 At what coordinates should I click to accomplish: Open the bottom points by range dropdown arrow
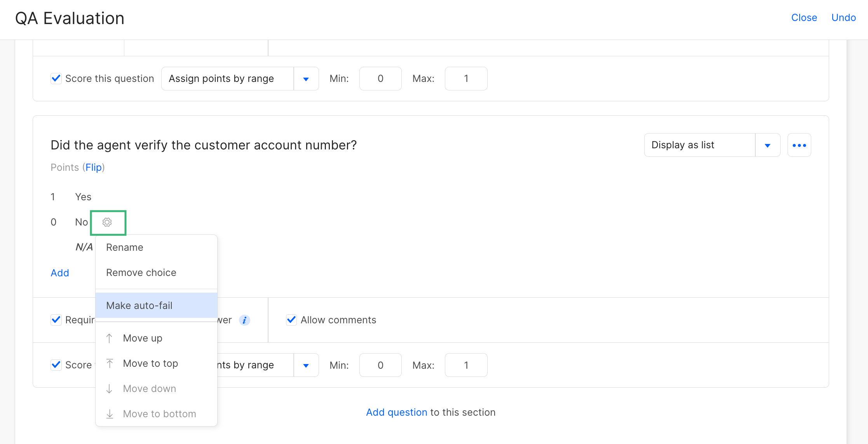coord(306,365)
